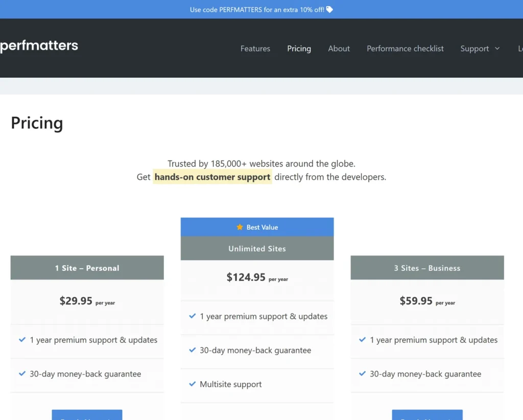Select the Unlimited Sites plan header
Screen dimensions: 523x420
coord(257,248)
